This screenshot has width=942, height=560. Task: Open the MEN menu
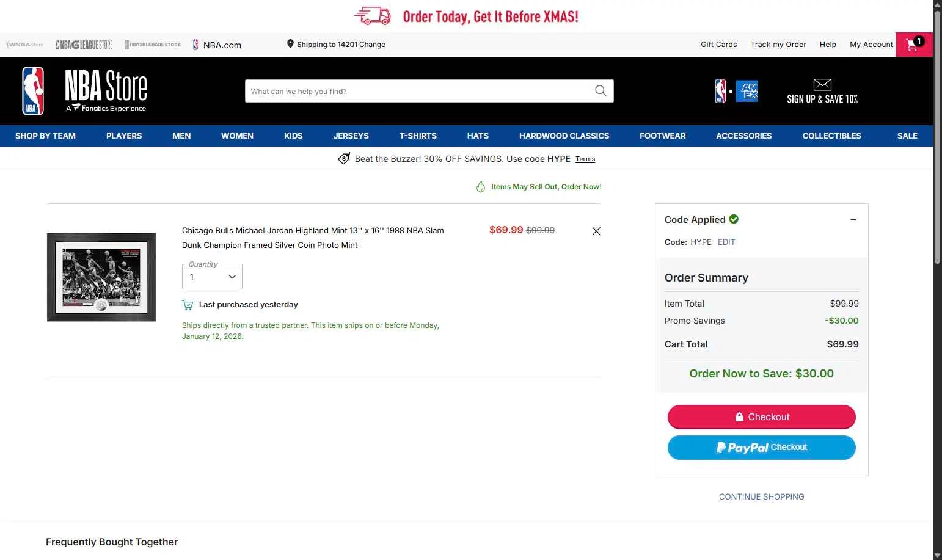(181, 136)
